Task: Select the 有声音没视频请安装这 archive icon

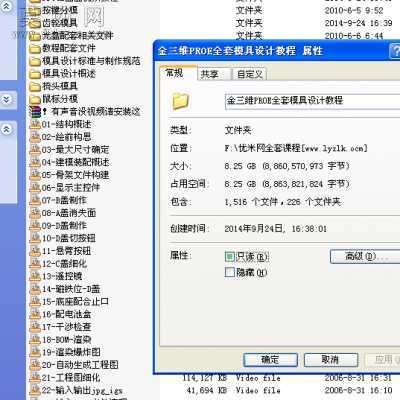Action: [35, 112]
